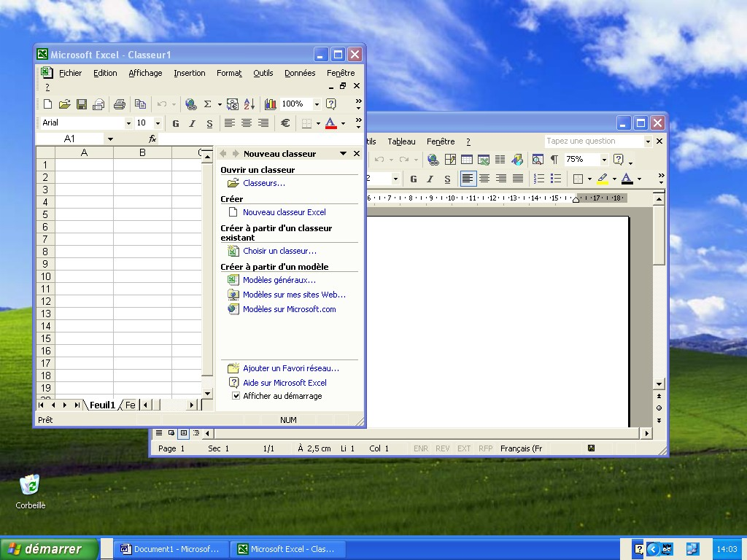This screenshot has height=560, width=747.
Task: Click the AutoSum sigma icon in Excel
Action: 207,104
